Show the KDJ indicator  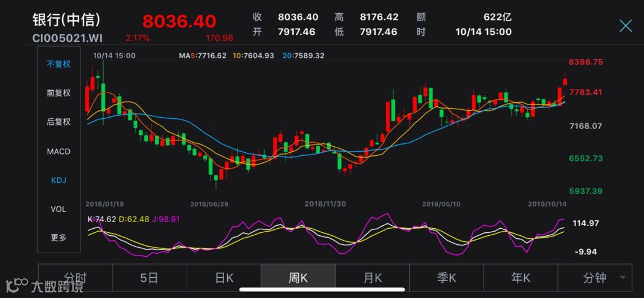tap(58, 180)
